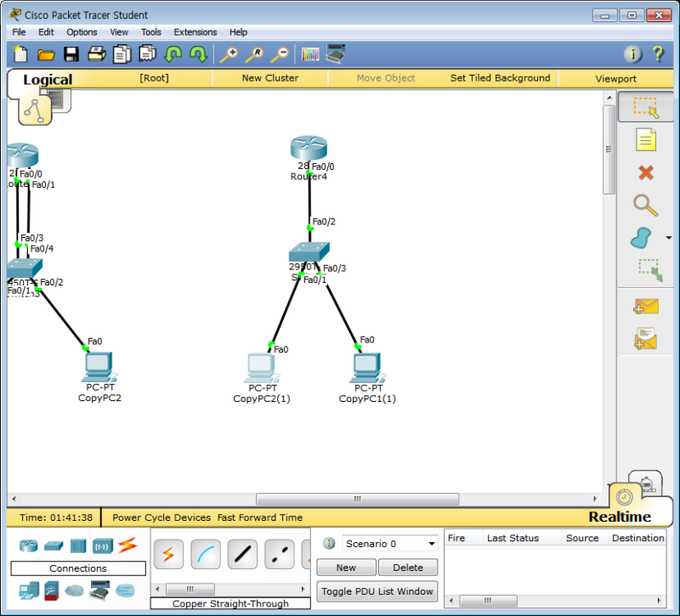Click the Add Complex PDU envelope
Screen dimensions: 680x616
646,338
